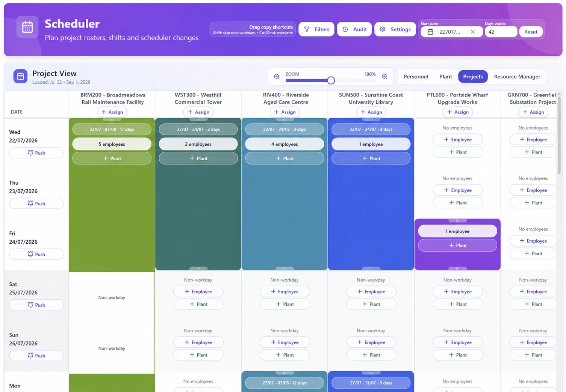566x392 pixels.
Task: Add Plant to PTL600 on Thu 23/07
Action: (x=457, y=203)
